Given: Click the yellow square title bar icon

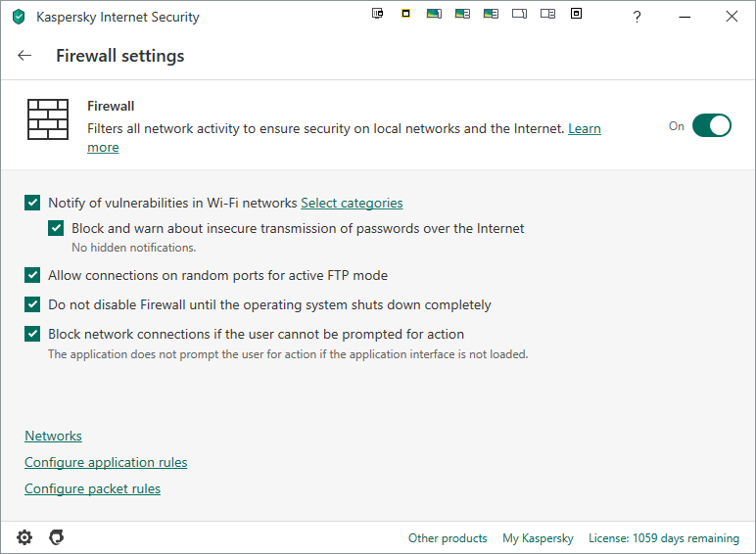Looking at the screenshot, I should [x=405, y=14].
